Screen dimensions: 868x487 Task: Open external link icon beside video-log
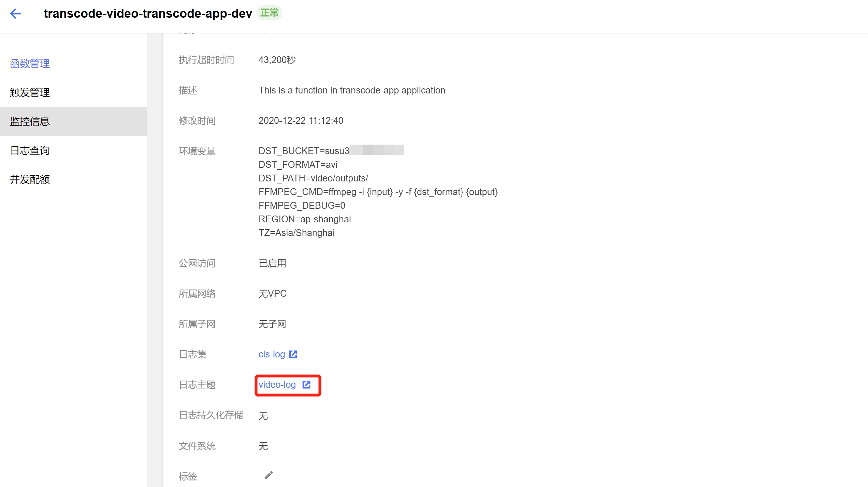[306, 385]
